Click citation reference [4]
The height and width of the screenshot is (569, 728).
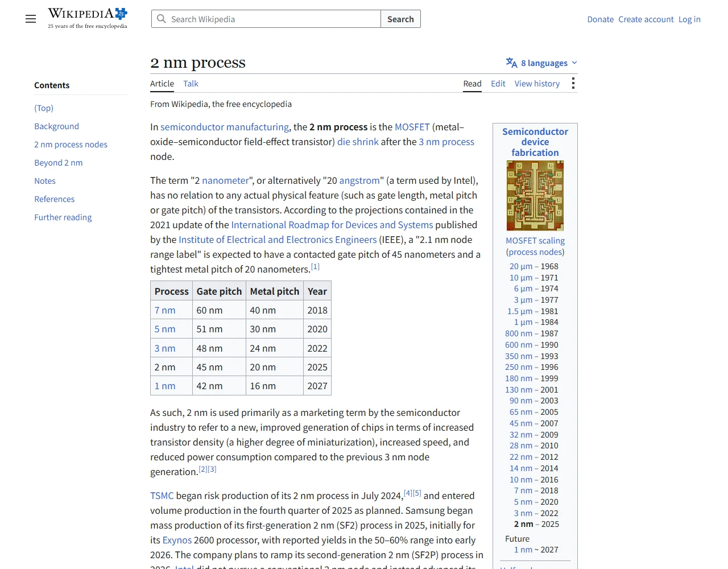tap(408, 493)
